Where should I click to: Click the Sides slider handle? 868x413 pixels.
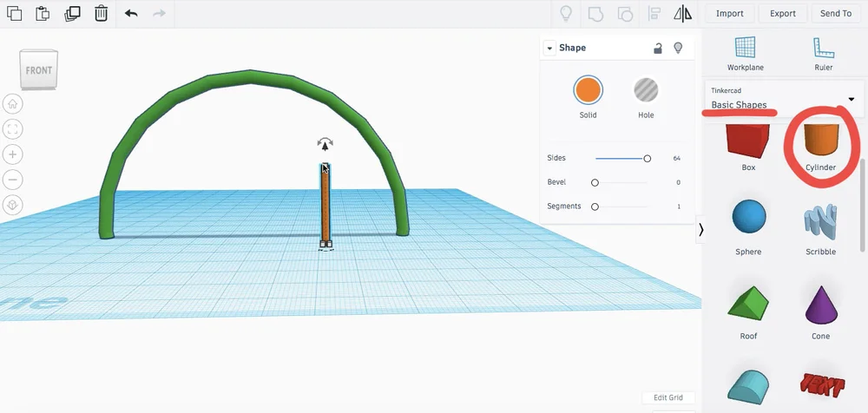pos(647,158)
